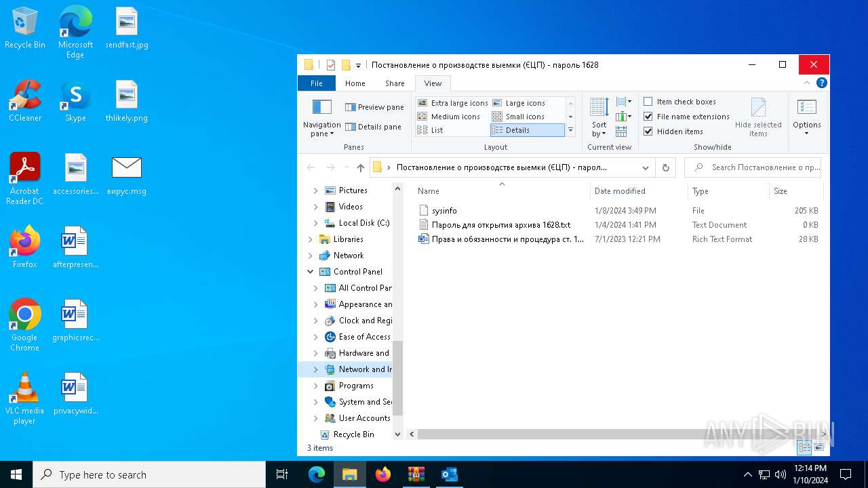Click the address bar path
Image resolution: width=868 pixels, height=488 pixels.
502,167
